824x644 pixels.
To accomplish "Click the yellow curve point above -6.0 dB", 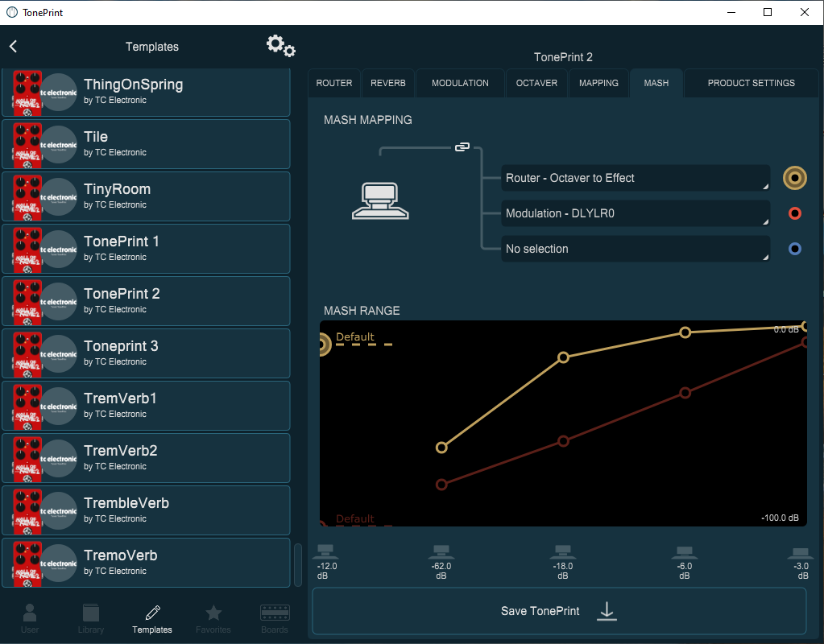I will [x=685, y=332].
